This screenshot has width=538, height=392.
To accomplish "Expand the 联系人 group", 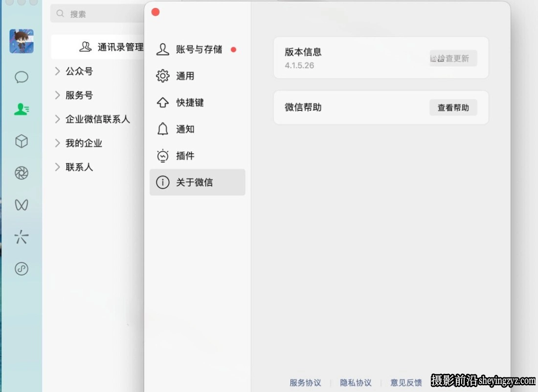I will click(x=57, y=167).
